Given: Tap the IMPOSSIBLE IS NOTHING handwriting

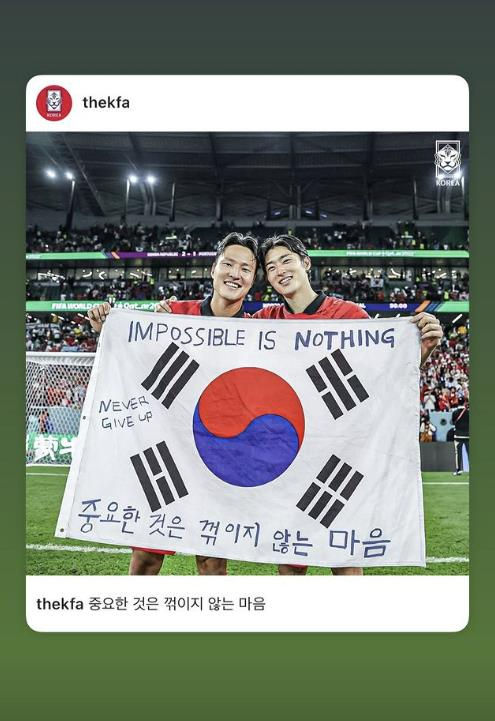Looking at the screenshot, I should pyautogui.click(x=261, y=336).
